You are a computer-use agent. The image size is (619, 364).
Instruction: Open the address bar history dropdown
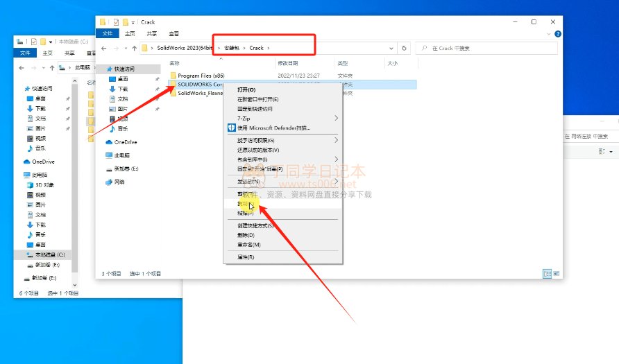tap(391, 48)
